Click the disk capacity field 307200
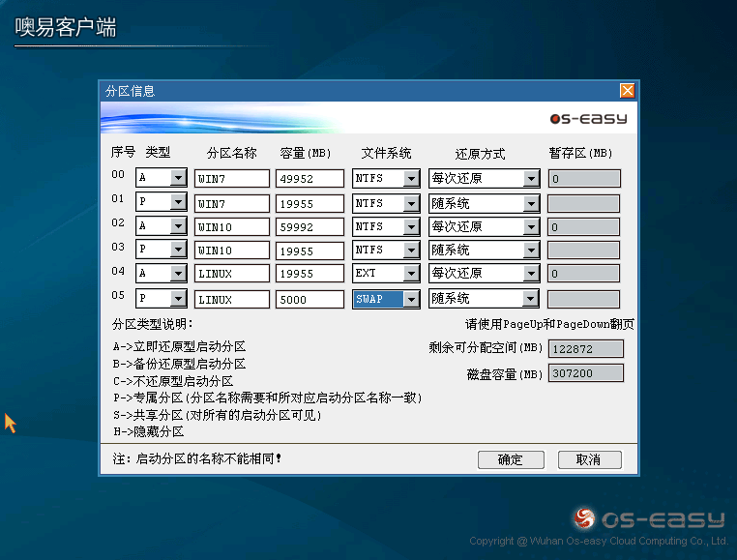737x560 pixels. pos(585,373)
